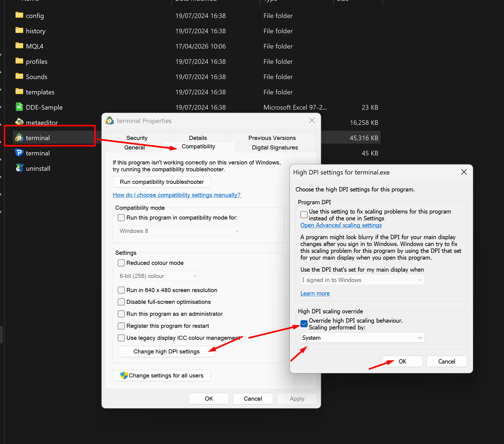Screen dimensions: 504x444
Task: Click the MQL4 date 17/04/2026 10:06
Action: pos(201,46)
